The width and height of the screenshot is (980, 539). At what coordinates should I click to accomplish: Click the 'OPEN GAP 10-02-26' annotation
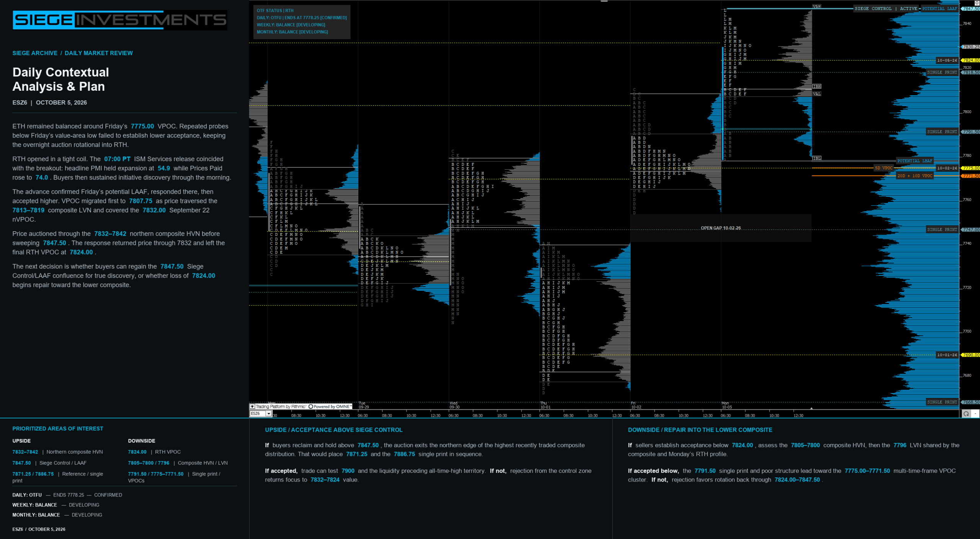pyautogui.click(x=720, y=228)
